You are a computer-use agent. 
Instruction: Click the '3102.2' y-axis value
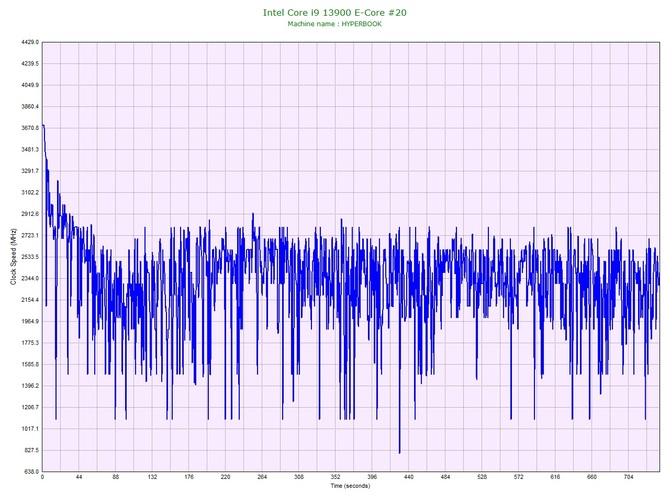coord(30,192)
